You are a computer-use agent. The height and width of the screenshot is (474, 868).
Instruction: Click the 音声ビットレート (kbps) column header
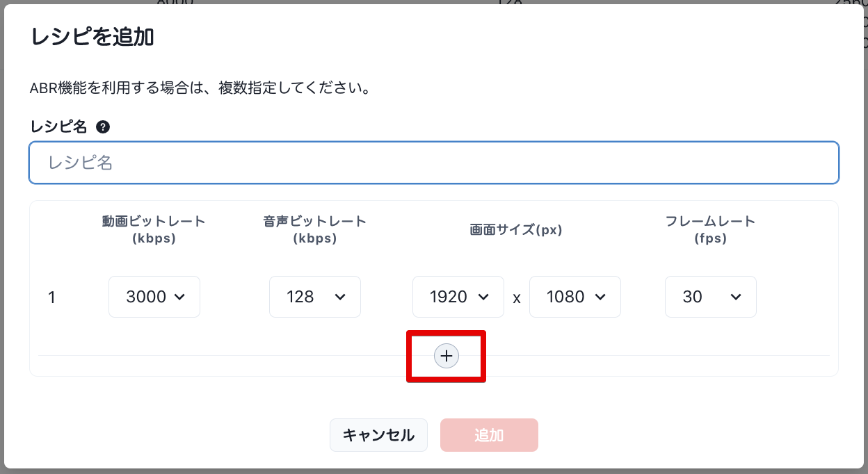coord(314,230)
